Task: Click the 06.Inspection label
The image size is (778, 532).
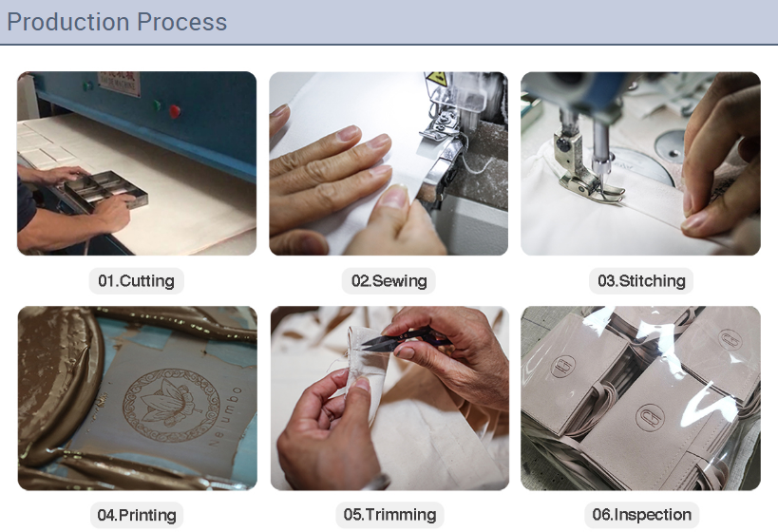Action: (641, 515)
